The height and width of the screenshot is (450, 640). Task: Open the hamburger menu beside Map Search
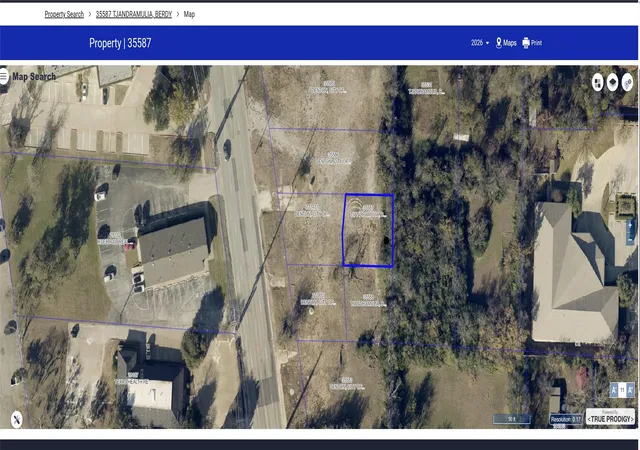point(4,76)
